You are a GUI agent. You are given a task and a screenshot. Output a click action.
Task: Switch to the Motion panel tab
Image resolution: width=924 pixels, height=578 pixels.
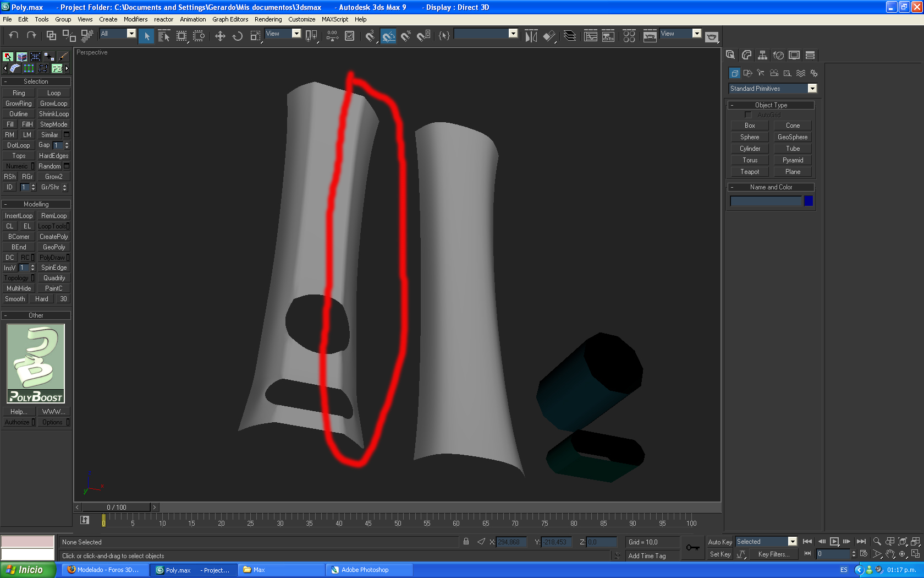(x=778, y=55)
